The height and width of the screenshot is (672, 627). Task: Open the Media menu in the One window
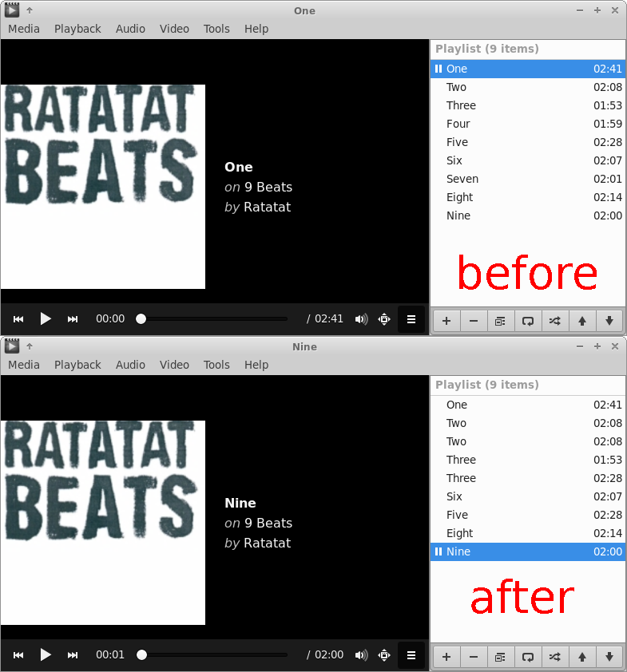coord(24,29)
